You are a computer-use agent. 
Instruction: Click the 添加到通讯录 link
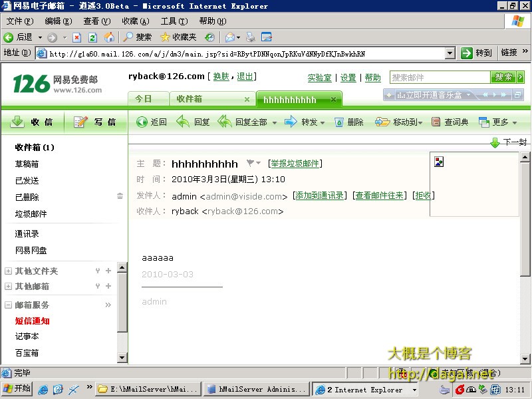pos(320,196)
